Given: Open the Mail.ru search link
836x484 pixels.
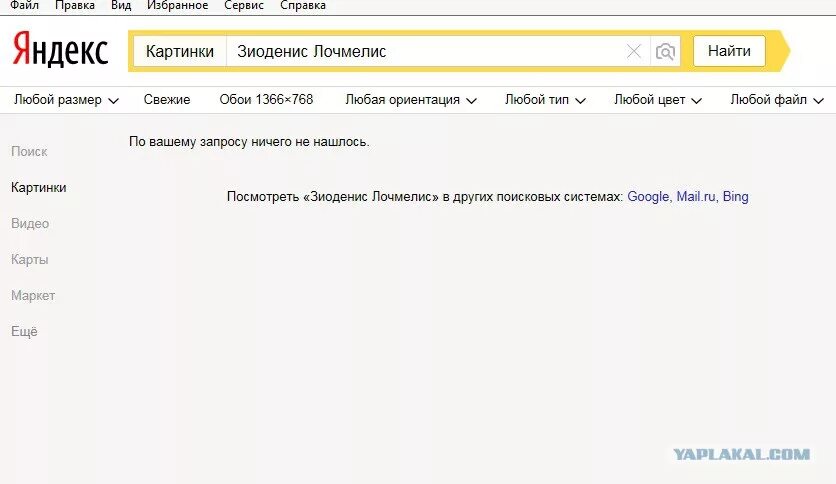Looking at the screenshot, I should tap(696, 197).
